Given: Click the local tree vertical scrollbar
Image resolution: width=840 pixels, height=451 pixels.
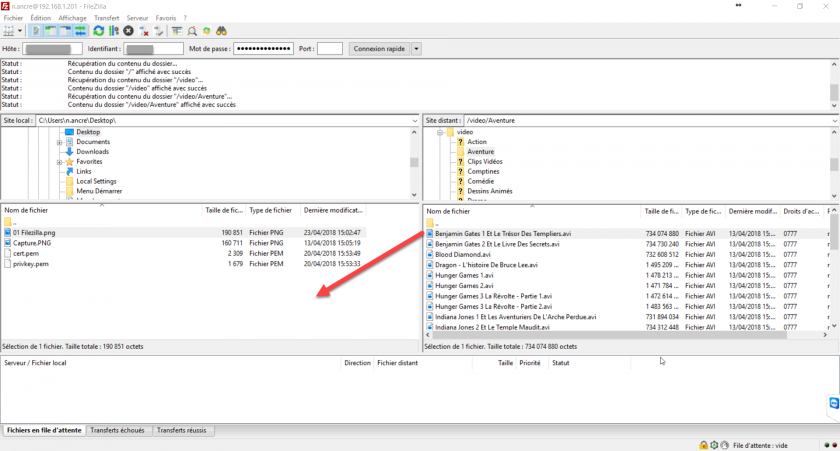Looking at the screenshot, I should 414,163.
